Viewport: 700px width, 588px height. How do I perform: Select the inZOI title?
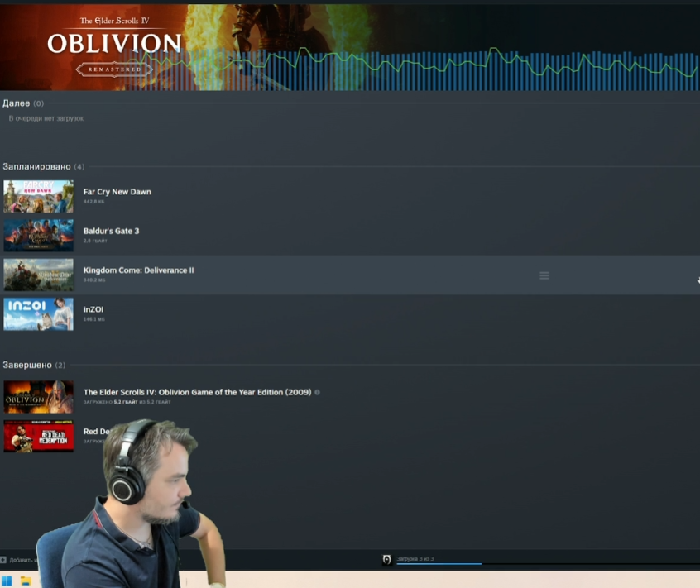click(x=93, y=309)
